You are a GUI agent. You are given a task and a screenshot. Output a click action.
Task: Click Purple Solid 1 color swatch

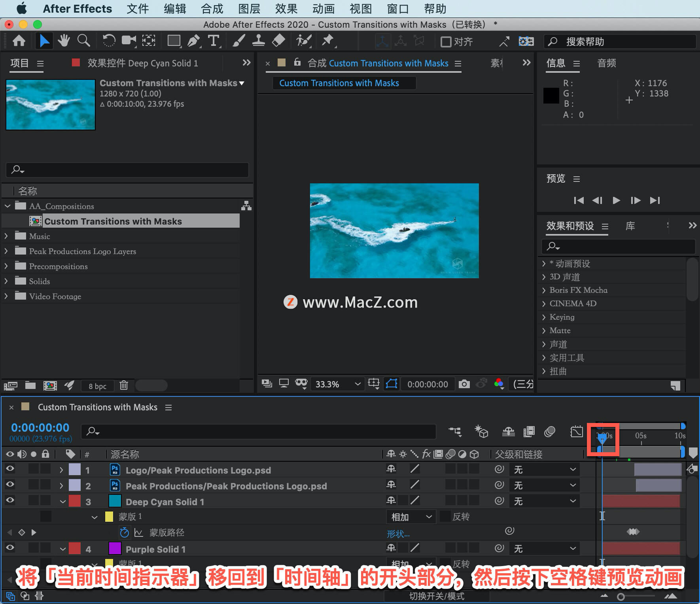(115, 548)
